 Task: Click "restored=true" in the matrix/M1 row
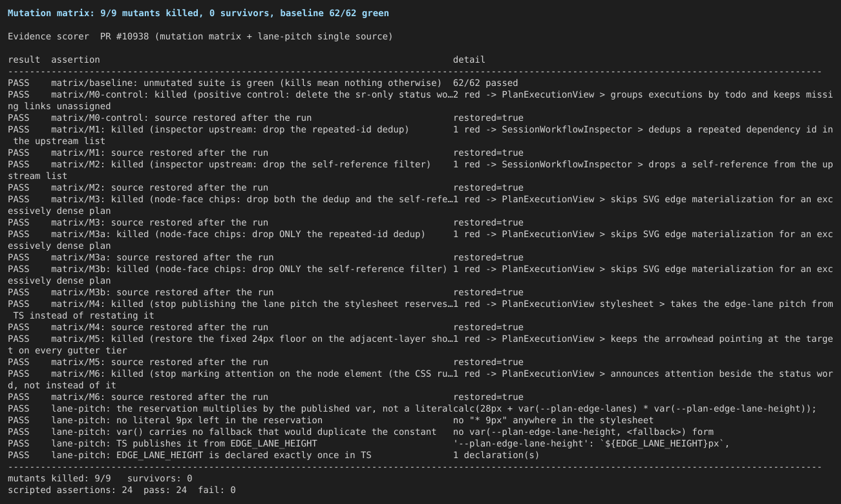(x=488, y=152)
